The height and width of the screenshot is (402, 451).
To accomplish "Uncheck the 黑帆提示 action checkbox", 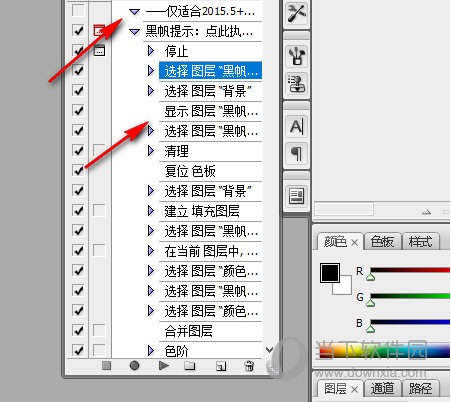I will click(78, 31).
